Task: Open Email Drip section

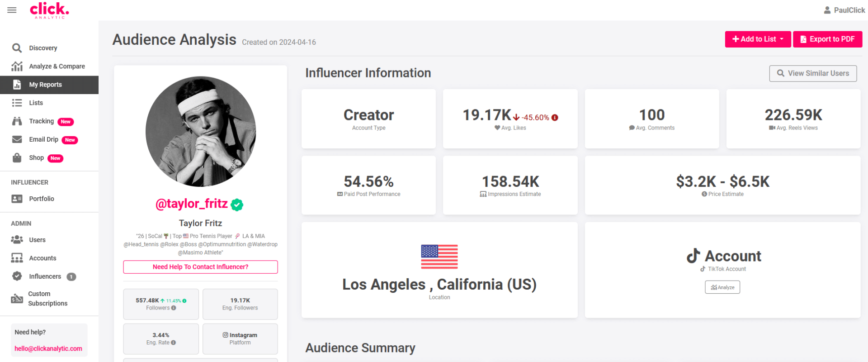Action: (43, 139)
